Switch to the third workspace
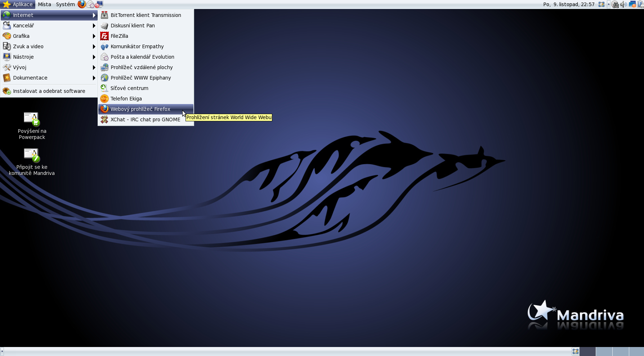 [x=621, y=351]
